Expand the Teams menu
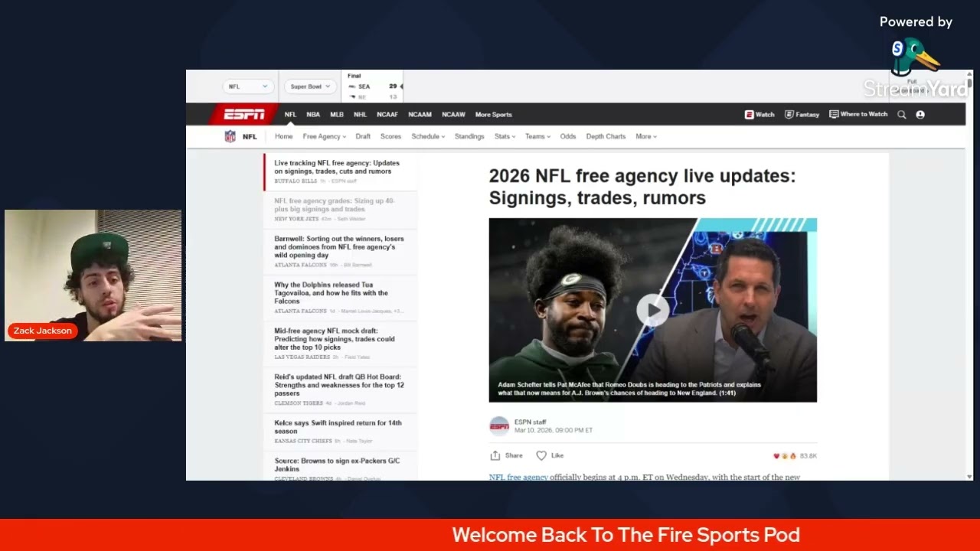Screen dimensions: 980x551 coord(537,137)
